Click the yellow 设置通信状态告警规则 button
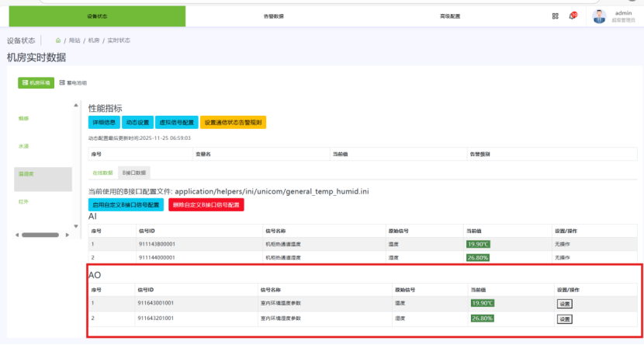The height and width of the screenshot is (345, 644). tap(233, 122)
